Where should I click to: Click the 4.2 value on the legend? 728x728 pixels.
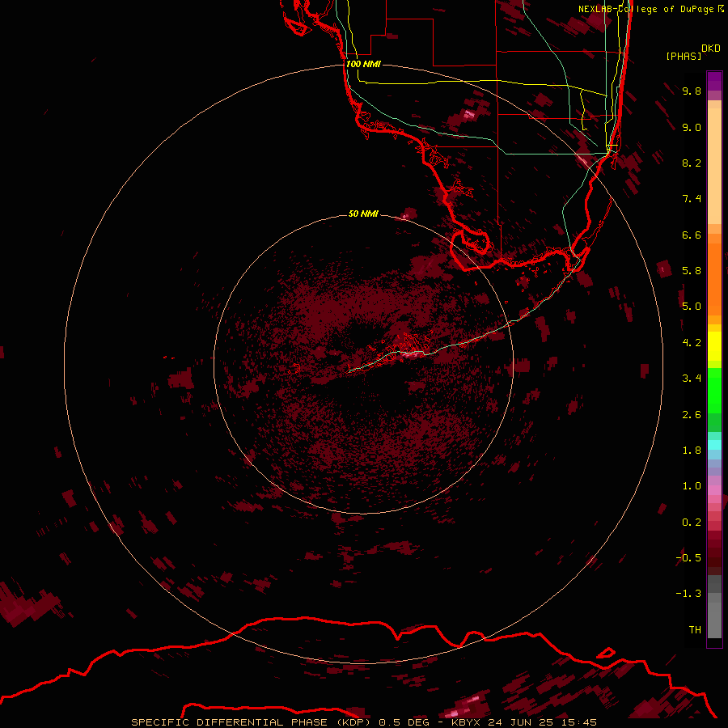692,343
